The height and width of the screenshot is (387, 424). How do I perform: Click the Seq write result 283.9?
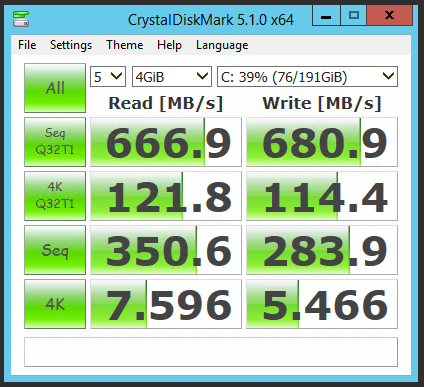(x=322, y=250)
